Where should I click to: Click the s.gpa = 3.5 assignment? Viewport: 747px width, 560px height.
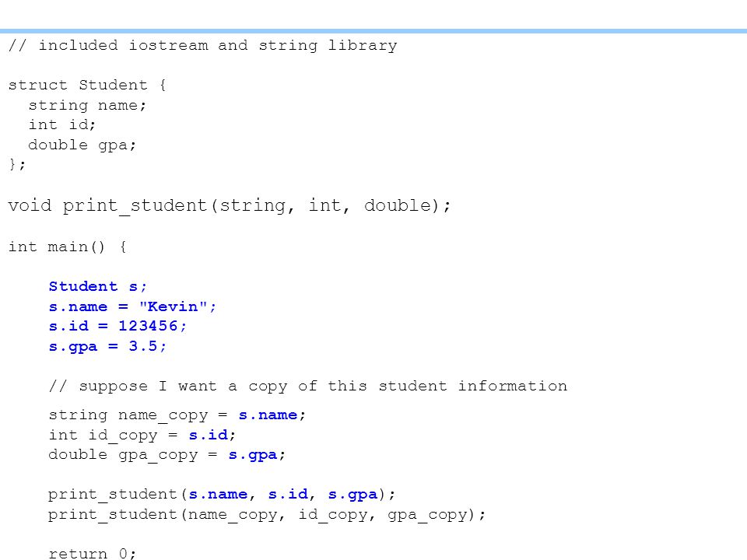pyautogui.click(x=107, y=346)
